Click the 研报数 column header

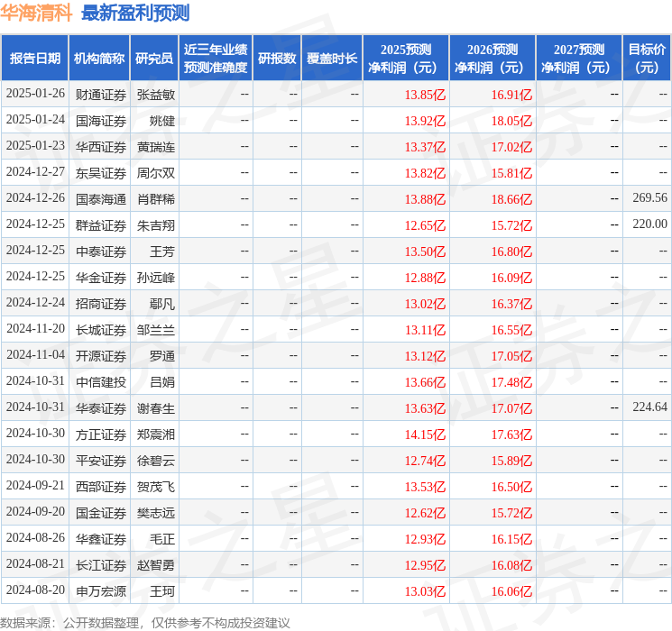277,58
